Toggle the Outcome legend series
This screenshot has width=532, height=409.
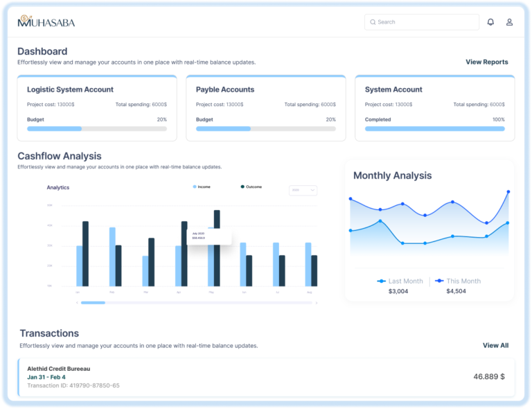pyautogui.click(x=242, y=187)
